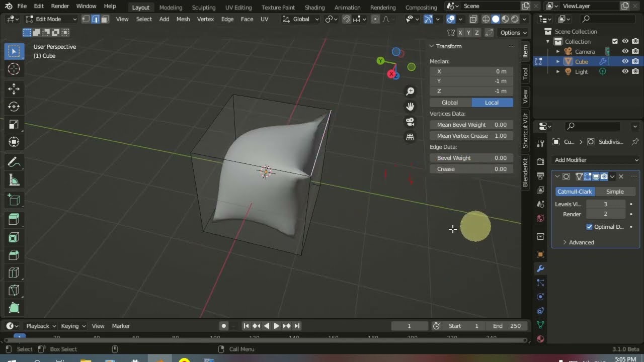This screenshot has width=644, height=362.
Task: Hide the Light using its eye icon
Action: click(625, 71)
